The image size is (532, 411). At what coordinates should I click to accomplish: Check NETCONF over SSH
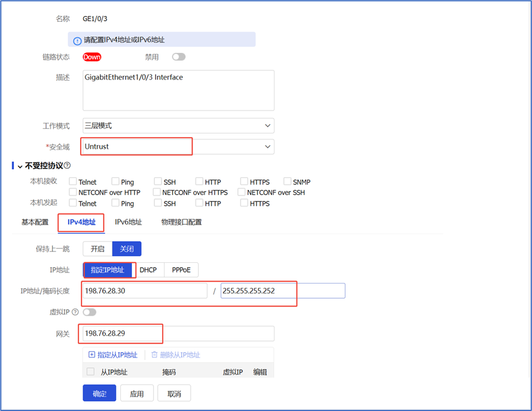[x=241, y=192]
